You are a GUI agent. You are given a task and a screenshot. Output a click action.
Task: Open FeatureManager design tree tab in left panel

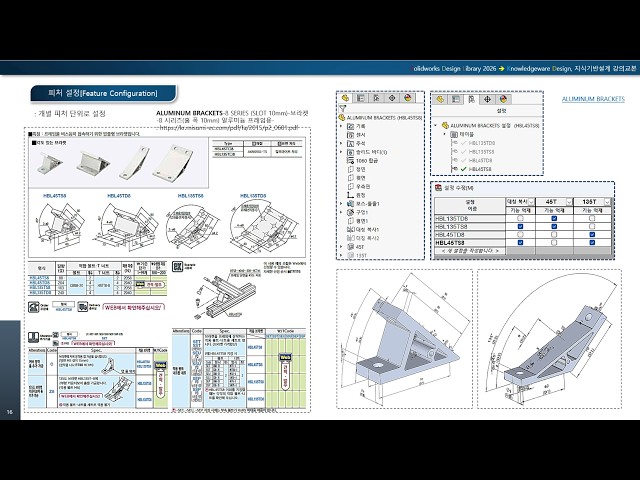(345, 98)
